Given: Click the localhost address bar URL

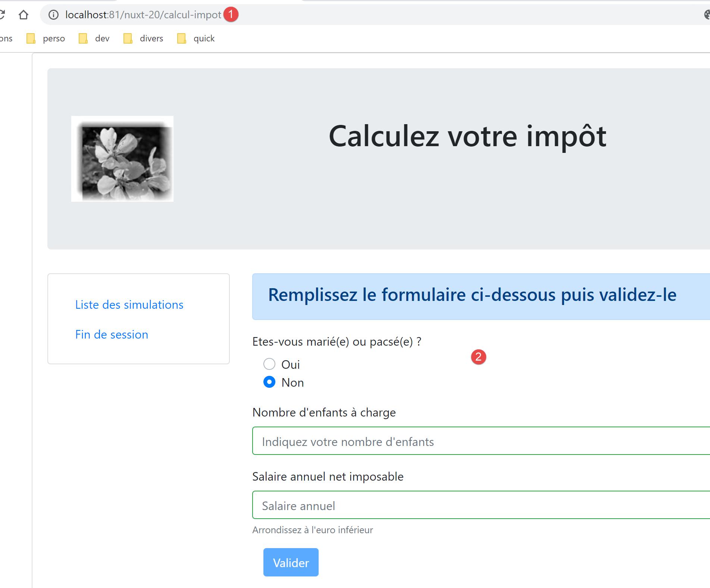Looking at the screenshot, I should [x=143, y=15].
